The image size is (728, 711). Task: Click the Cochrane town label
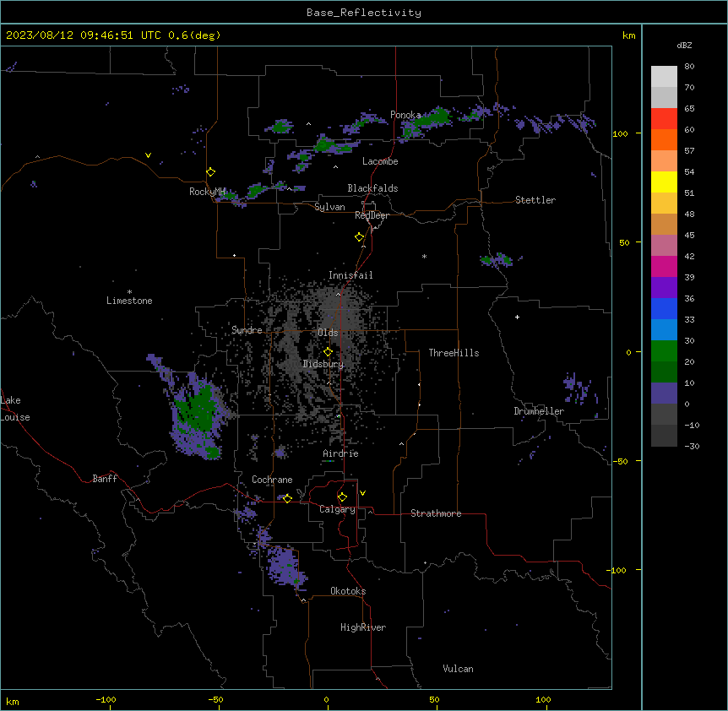pos(272,480)
